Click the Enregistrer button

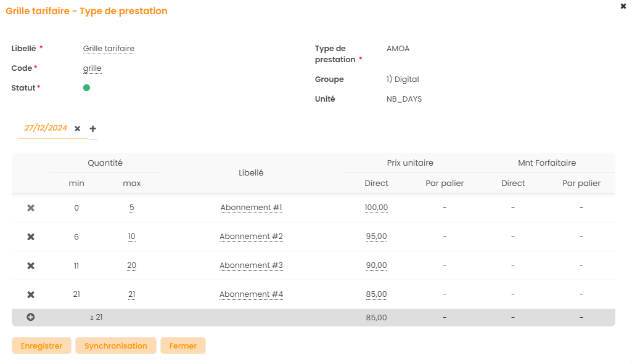click(41, 346)
